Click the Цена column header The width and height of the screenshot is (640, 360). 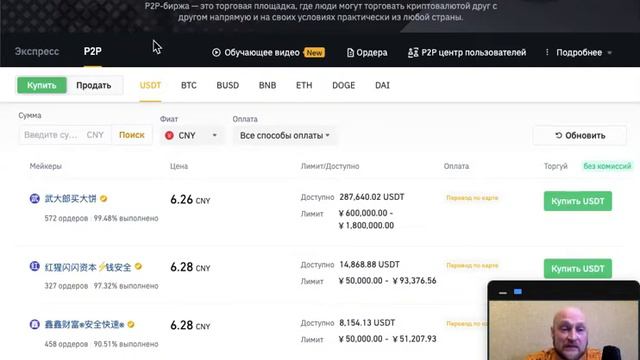(x=179, y=166)
